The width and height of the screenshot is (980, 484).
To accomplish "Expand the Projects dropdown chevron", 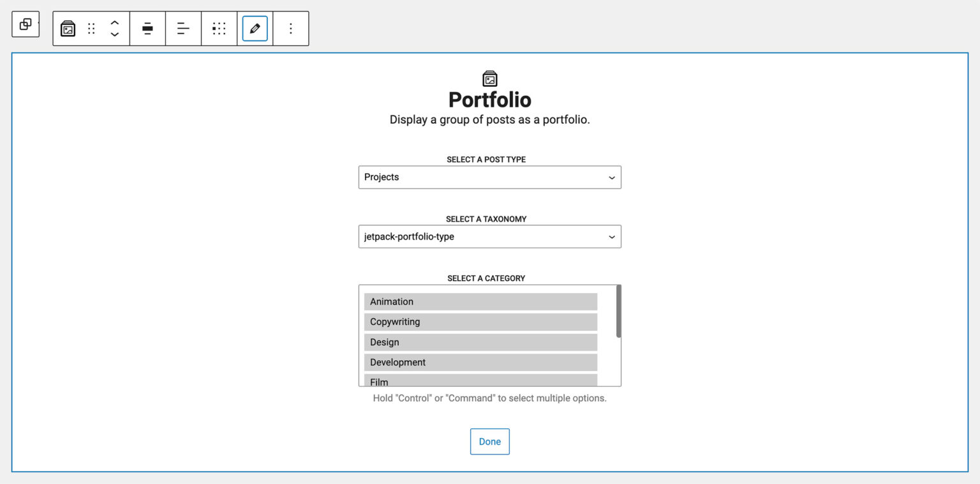I will point(611,177).
